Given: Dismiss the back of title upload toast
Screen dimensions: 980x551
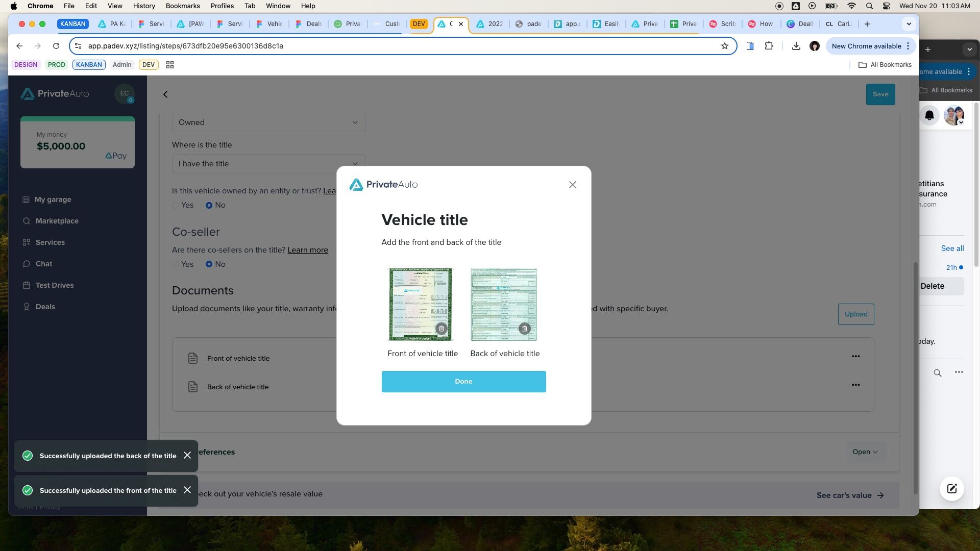Looking at the screenshot, I should [187, 455].
